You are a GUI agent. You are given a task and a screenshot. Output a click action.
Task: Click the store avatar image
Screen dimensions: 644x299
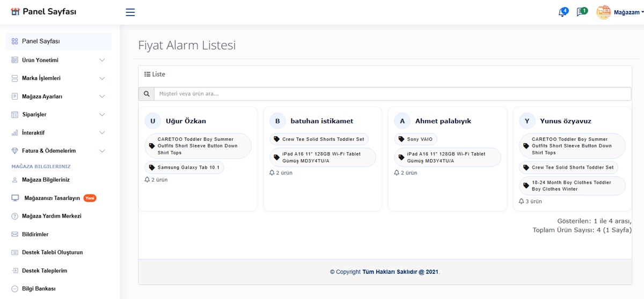pyautogui.click(x=604, y=12)
